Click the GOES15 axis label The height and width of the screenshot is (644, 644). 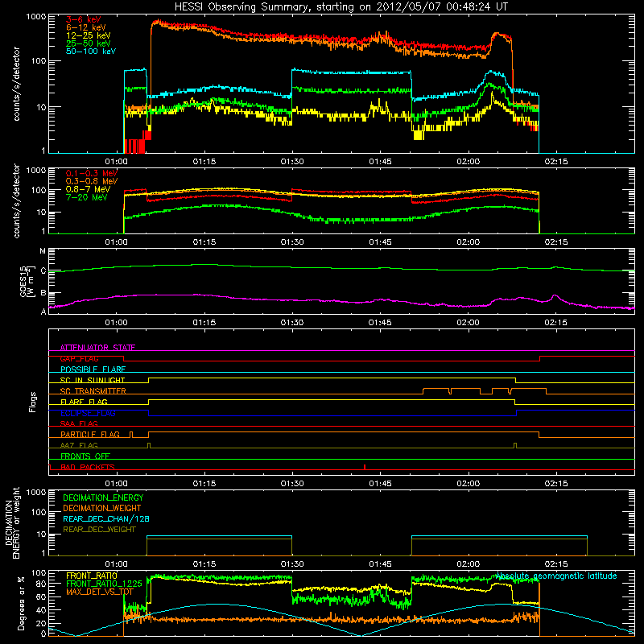(x=27, y=282)
